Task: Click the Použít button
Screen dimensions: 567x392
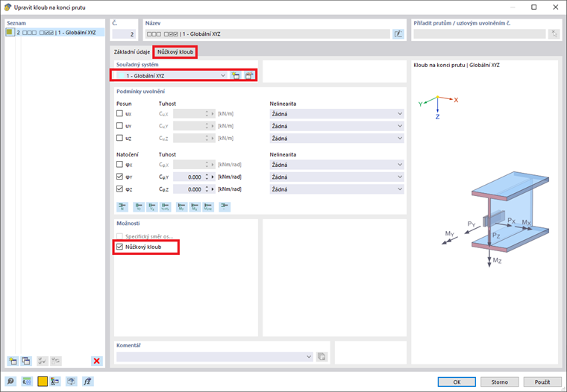Action: (x=542, y=382)
